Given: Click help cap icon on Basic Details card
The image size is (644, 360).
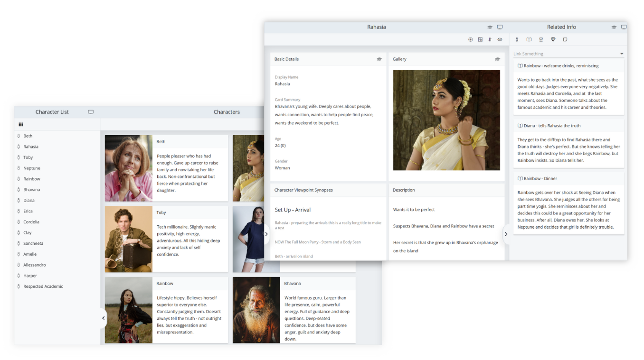Looking at the screenshot, I should pos(379,59).
